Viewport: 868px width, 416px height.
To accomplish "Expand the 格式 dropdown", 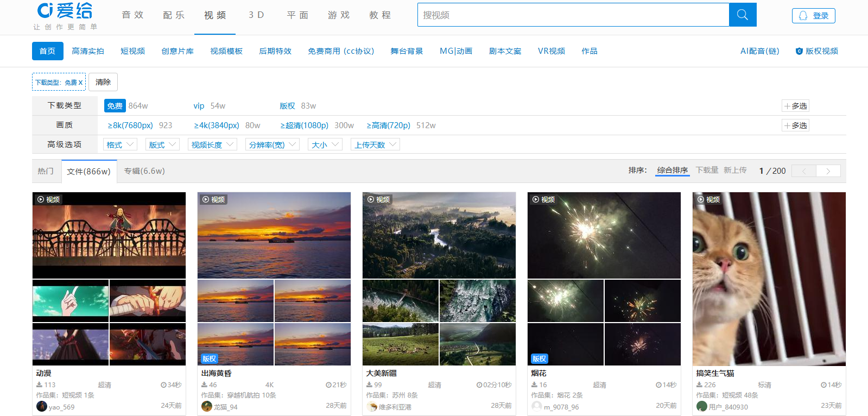I will (120, 144).
